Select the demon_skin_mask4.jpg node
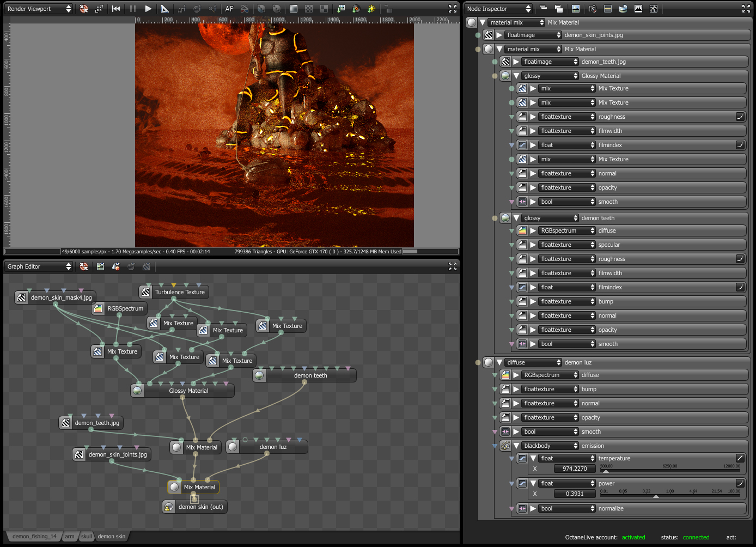 (56, 297)
